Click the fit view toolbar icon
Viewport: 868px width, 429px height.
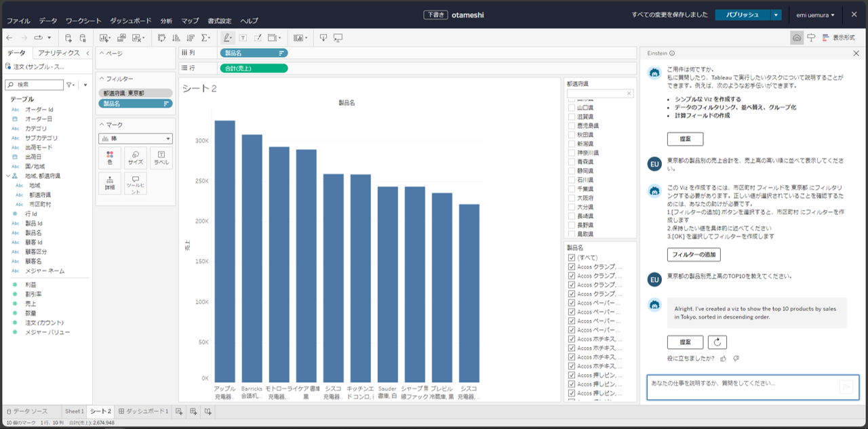tap(273, 38)
